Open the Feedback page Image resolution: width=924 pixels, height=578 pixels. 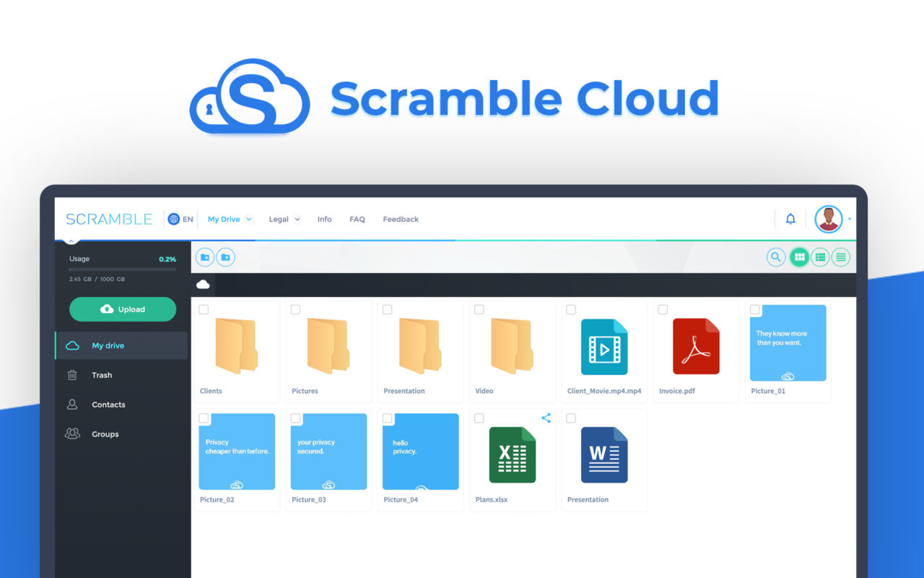(401, 219)
